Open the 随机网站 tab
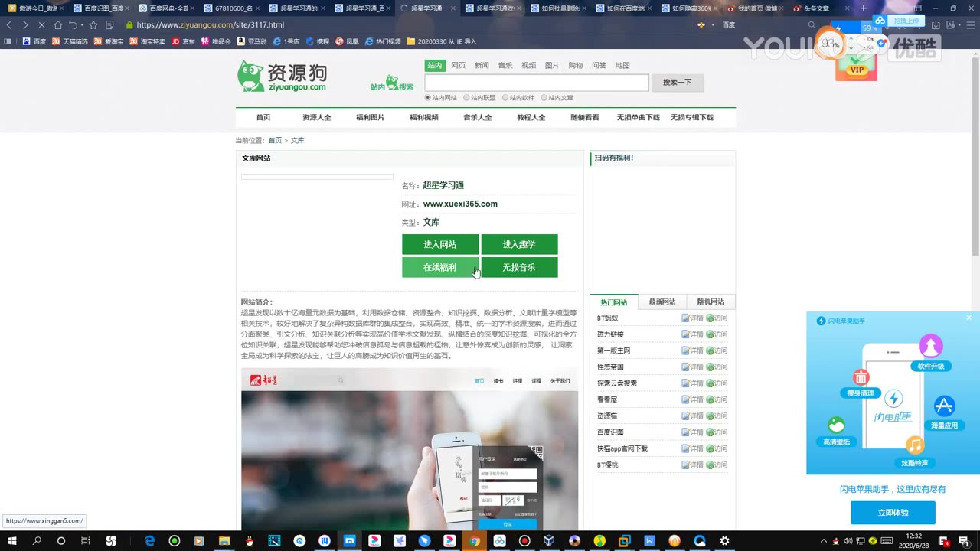This screenshot has width=980, height=551. [710, 302]
